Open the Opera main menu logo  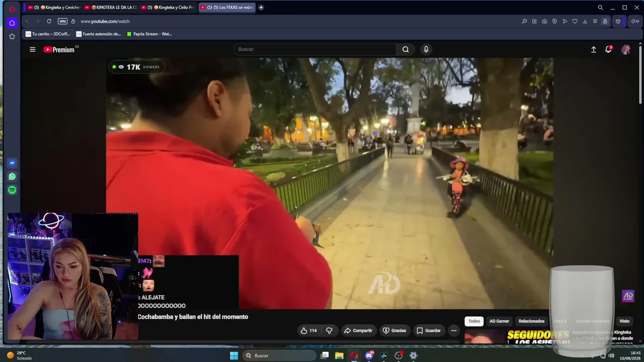pos(12,9)
